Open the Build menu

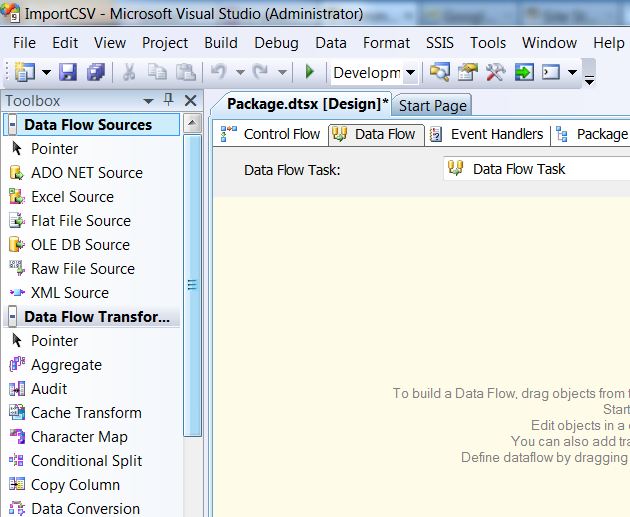point(221,43)
